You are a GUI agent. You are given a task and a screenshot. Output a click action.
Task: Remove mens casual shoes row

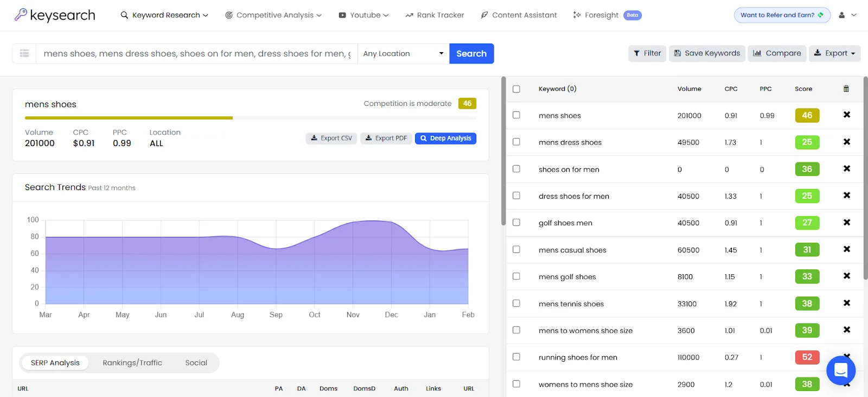[847, 249]
